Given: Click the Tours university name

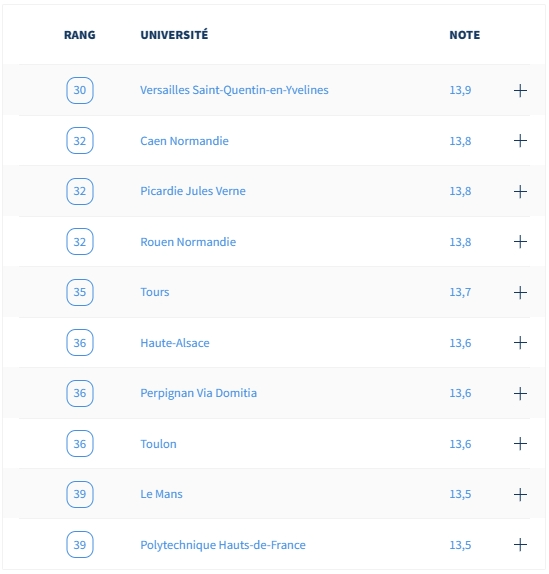Looking at the screenshot, I should 155,292.
